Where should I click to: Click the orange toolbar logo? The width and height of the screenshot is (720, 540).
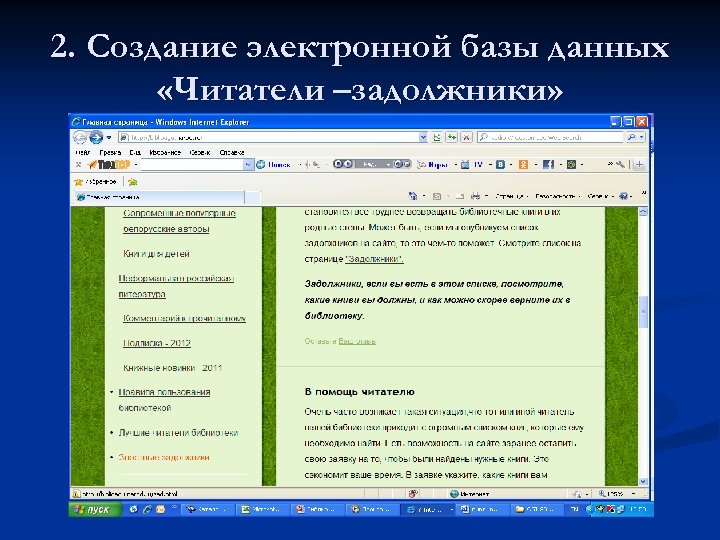109,164
